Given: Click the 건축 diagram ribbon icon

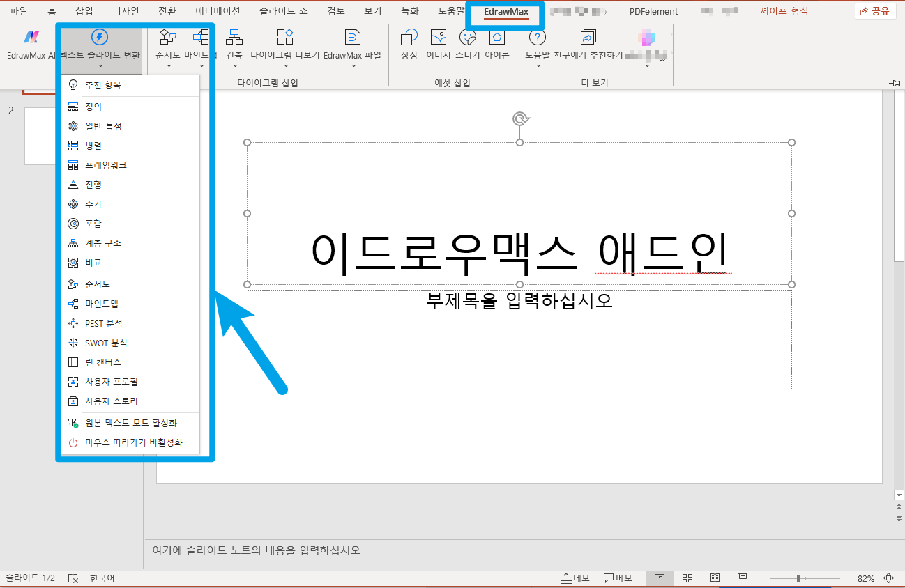Looking at the screenshot, I should [x=235, y=38].
